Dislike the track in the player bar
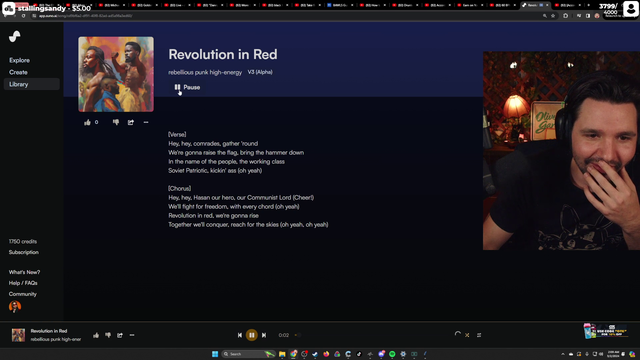640x360 pixels. 108,335
